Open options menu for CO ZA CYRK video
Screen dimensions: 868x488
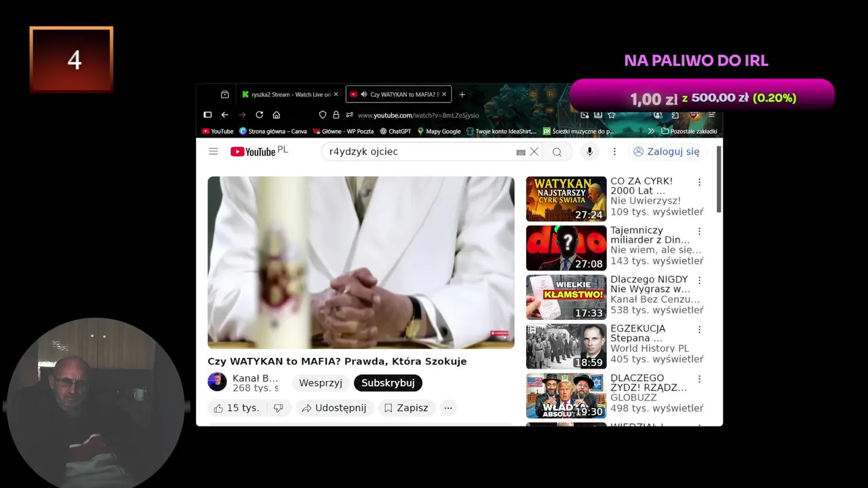pyautogui.click(x=699, y=182)
